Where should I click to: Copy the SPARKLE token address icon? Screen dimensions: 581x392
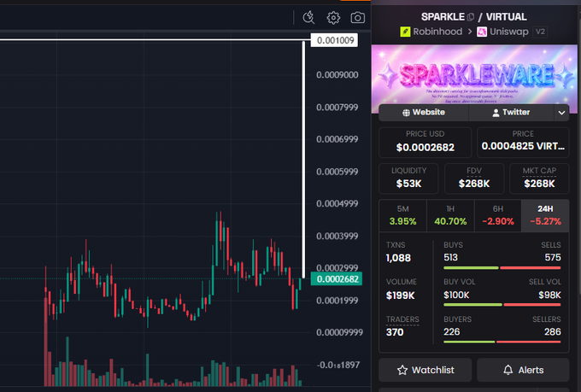471,17
